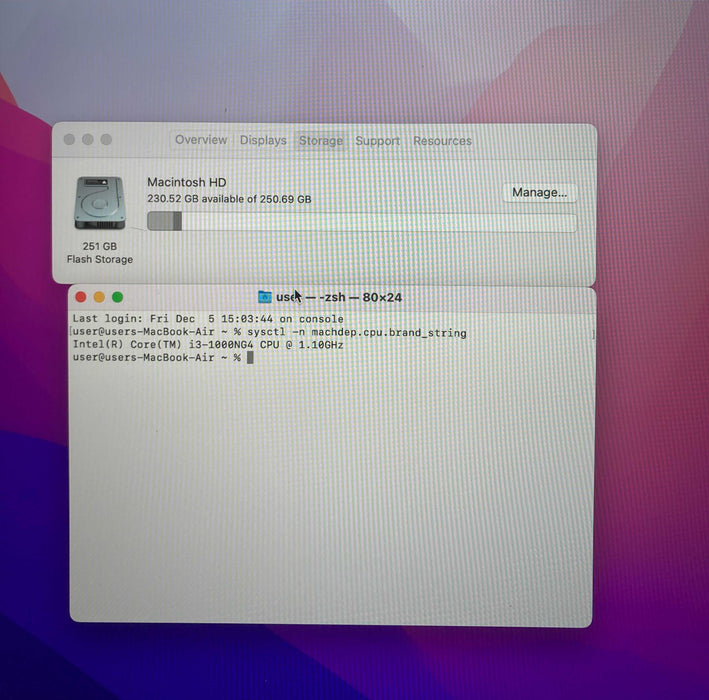The image size is (709, 700).
Task: Click the '251 GB' label
Action: 99,246
